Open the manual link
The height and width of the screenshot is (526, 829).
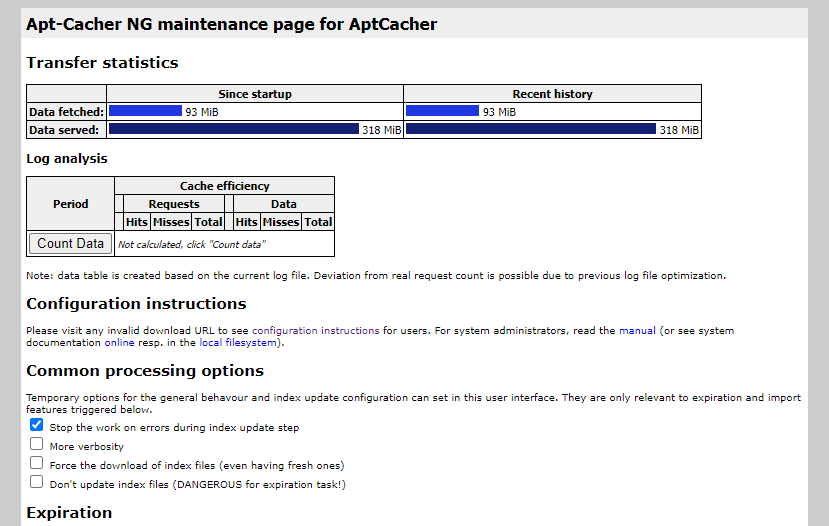coord(637,330)
